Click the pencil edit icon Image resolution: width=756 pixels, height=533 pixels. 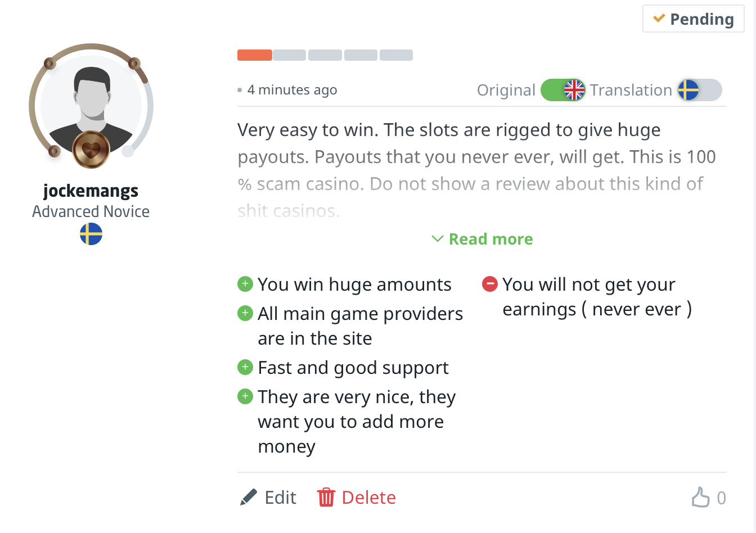(x=248, y=498)
